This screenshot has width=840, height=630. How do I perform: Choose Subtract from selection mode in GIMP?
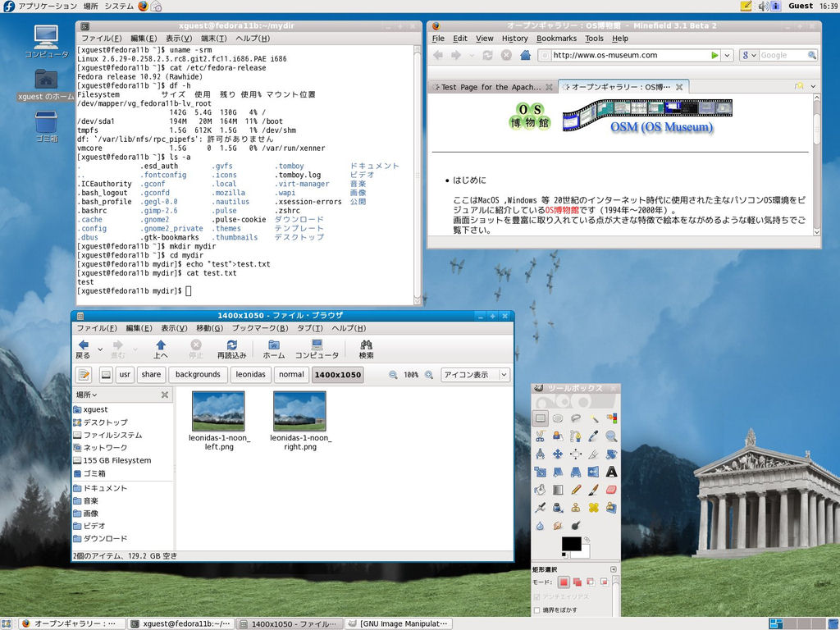591,582
